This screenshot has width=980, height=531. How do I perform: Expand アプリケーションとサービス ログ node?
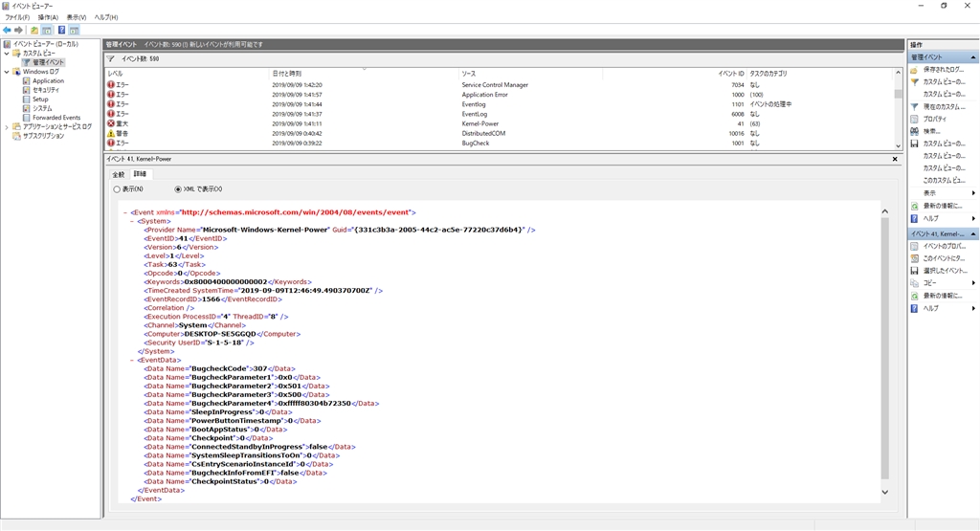[7, 127]
